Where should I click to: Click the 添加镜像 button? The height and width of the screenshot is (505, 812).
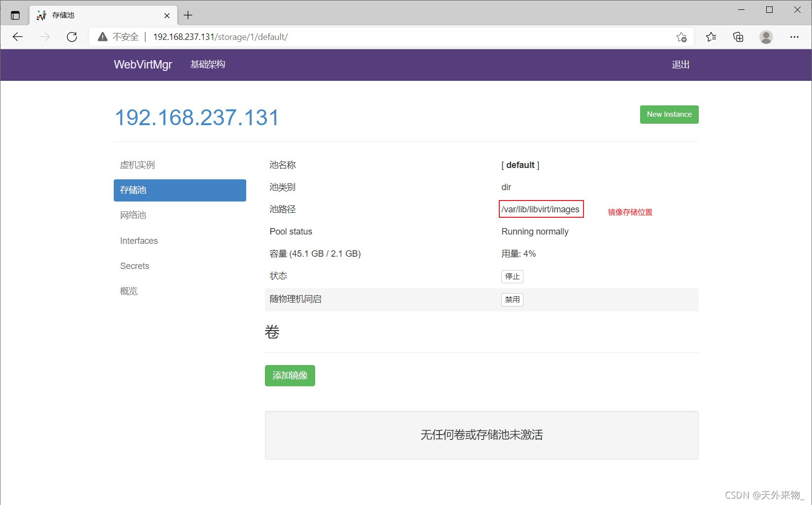tap(290, 375)
